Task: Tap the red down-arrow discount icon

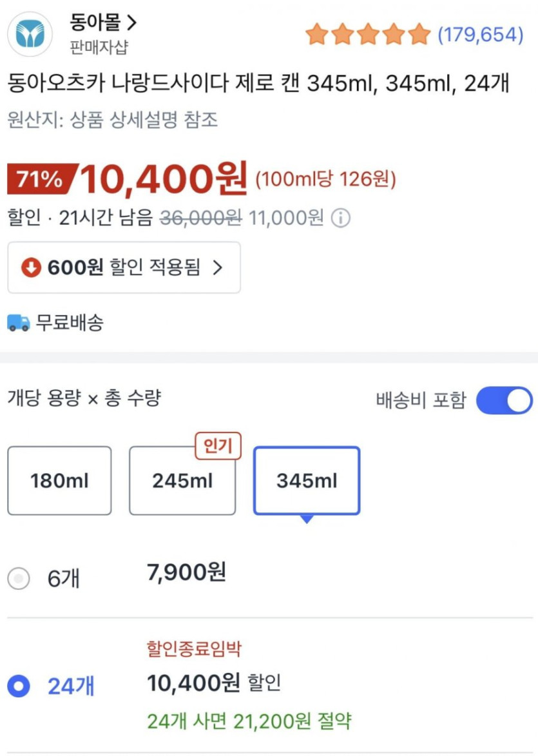Action: (30, 267)
